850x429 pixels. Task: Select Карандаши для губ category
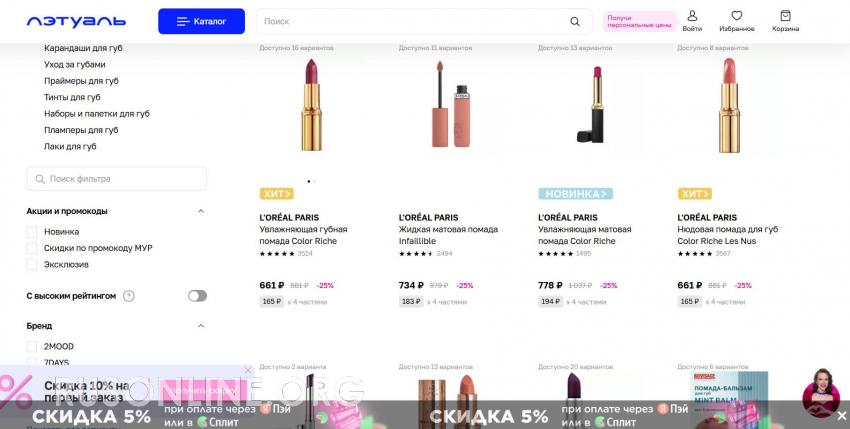(x=83, y=48)
